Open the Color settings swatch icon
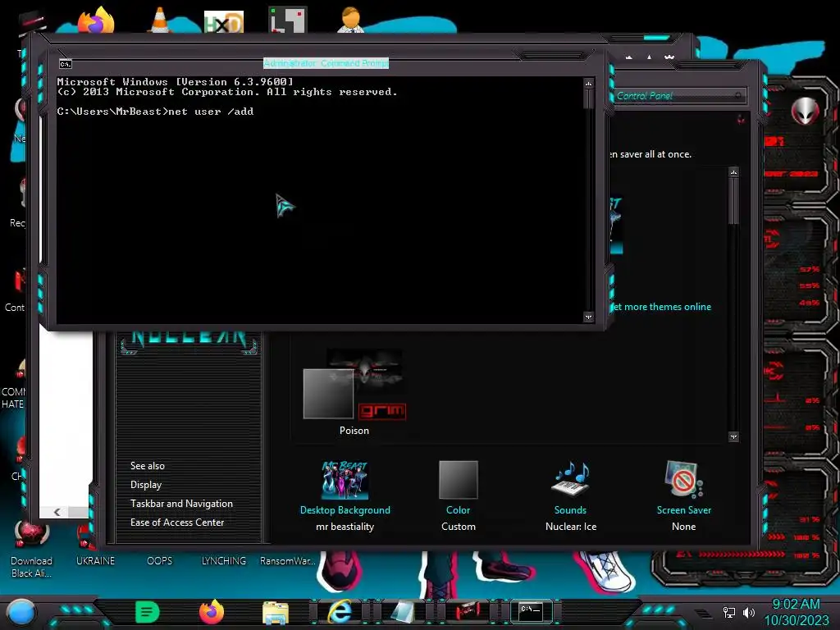Screen dimensions: 840x630 pos(458,480)
